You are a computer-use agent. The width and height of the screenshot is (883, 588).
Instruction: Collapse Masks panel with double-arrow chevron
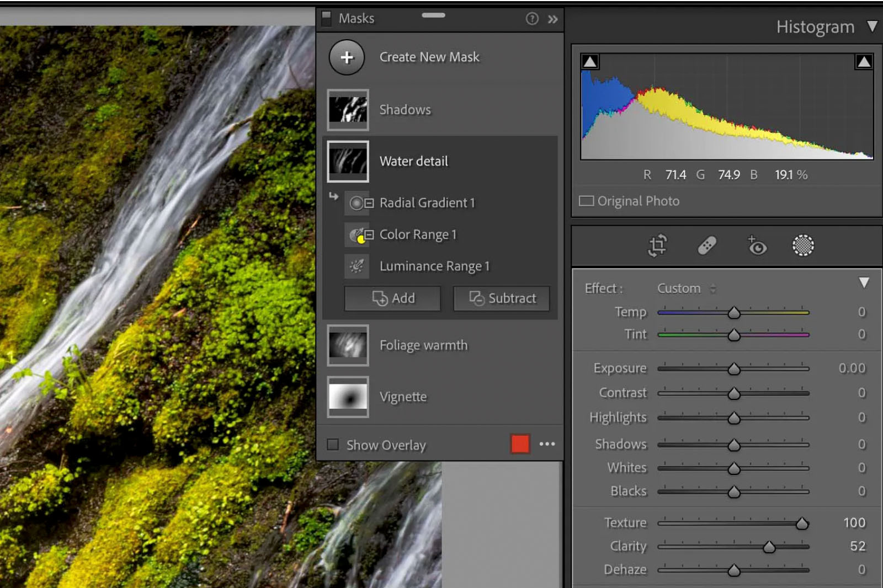(x=552, y=18)
